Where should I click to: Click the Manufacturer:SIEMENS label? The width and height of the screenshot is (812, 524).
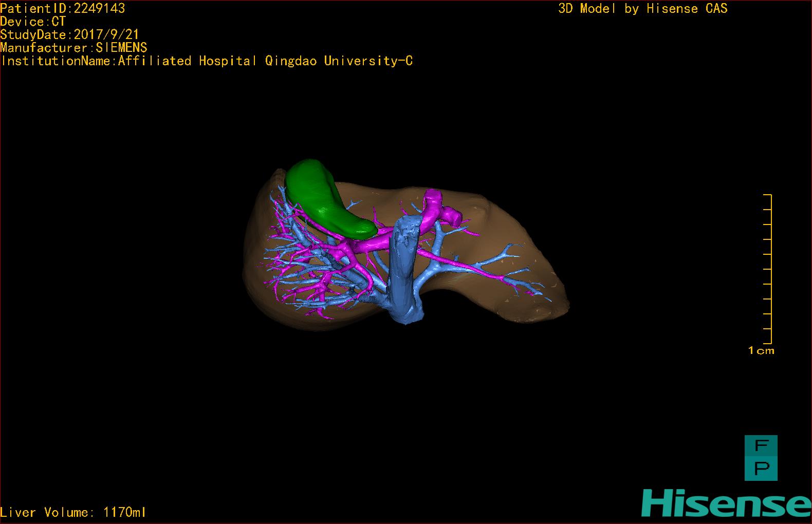pos(73,48)
